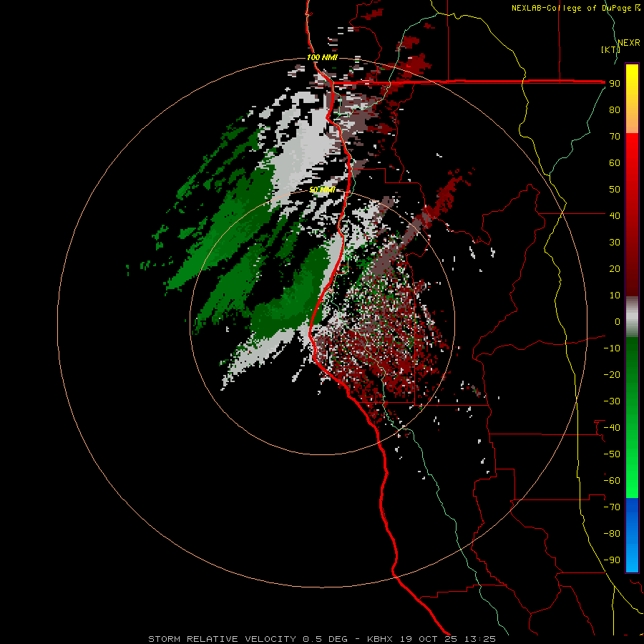Click the [KT] units label
Screen dimensions: 644x644
(x=610, y=49)
